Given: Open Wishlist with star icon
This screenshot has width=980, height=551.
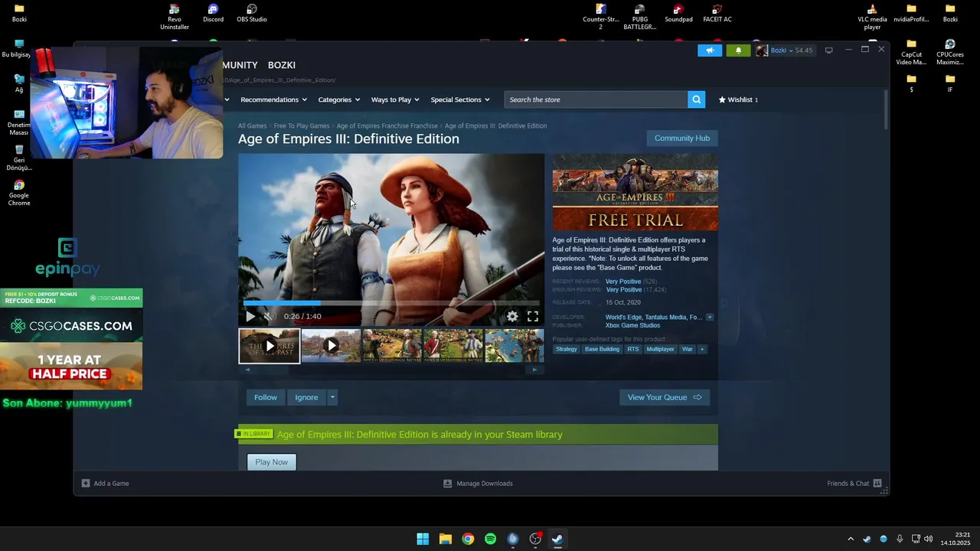Looking at the screenshot, I should (x=738, y=99).
